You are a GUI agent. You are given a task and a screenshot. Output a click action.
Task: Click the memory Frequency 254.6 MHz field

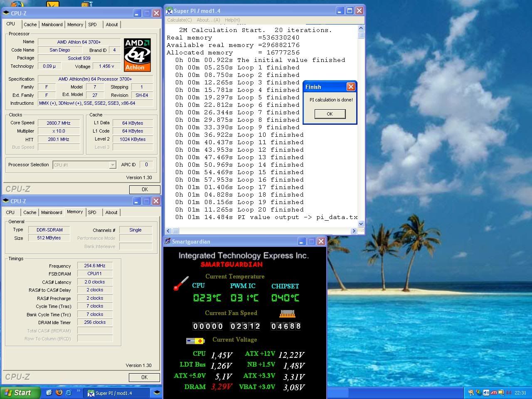[95, 266]
